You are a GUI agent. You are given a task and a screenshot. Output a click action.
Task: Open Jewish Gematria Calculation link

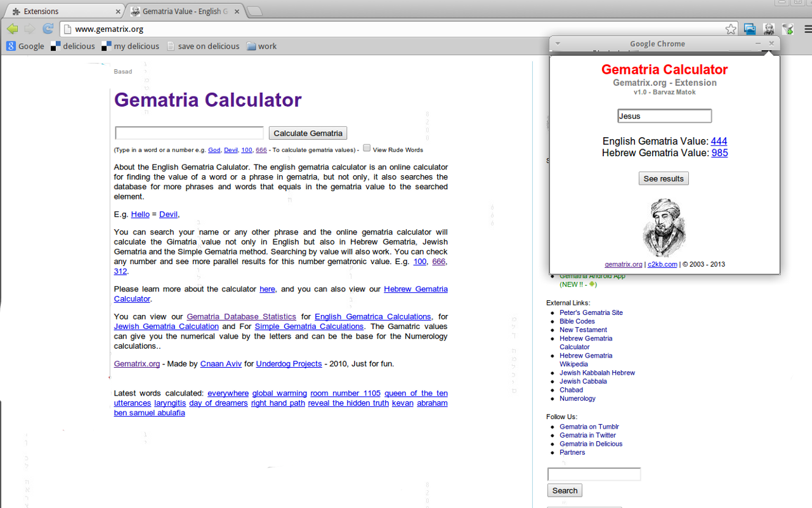(166, 326)
